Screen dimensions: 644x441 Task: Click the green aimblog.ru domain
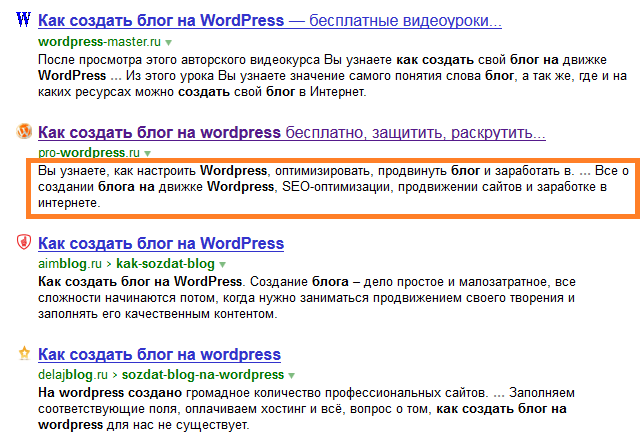70,264
